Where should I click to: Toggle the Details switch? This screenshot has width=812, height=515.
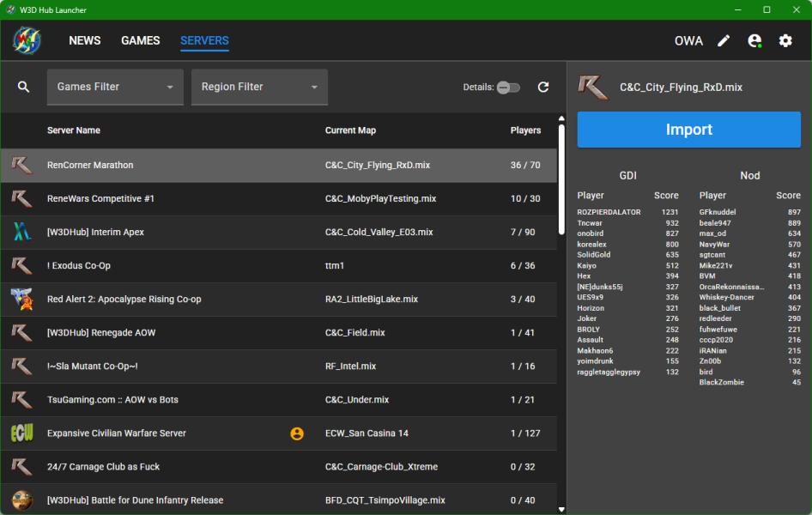tap(508, 87)
